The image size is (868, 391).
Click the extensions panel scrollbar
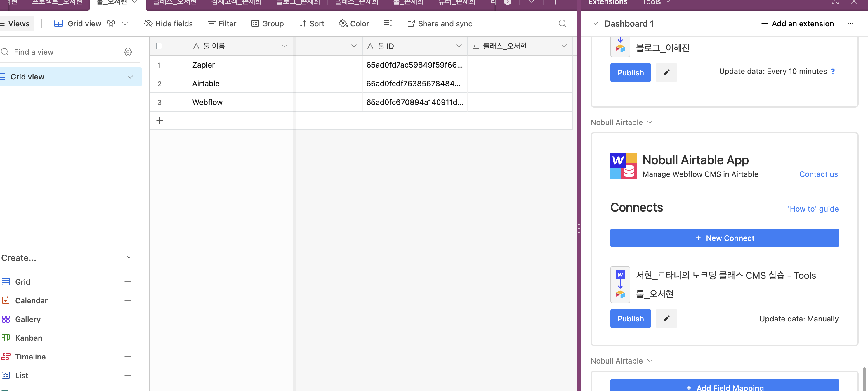(x=864, y=379)
